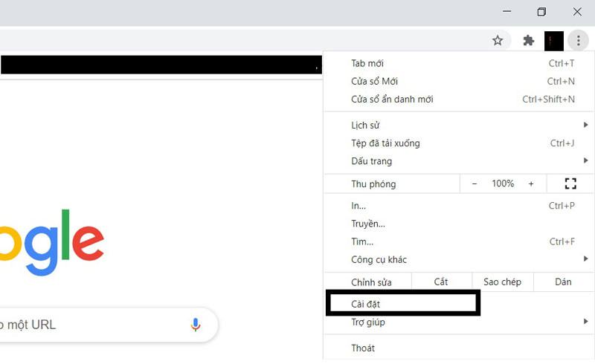Click the bookmark star icon
595x364 pixels.
(x=498, y=41)
